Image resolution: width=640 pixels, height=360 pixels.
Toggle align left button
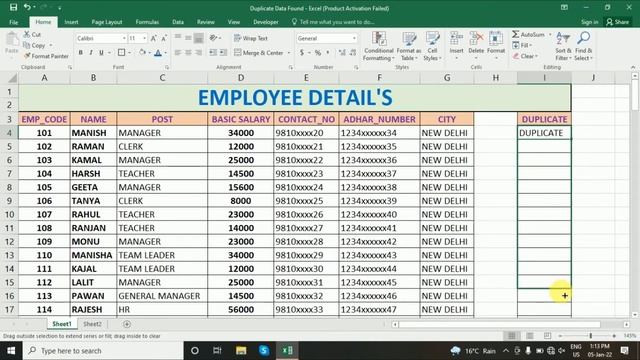tap(178, 53)
